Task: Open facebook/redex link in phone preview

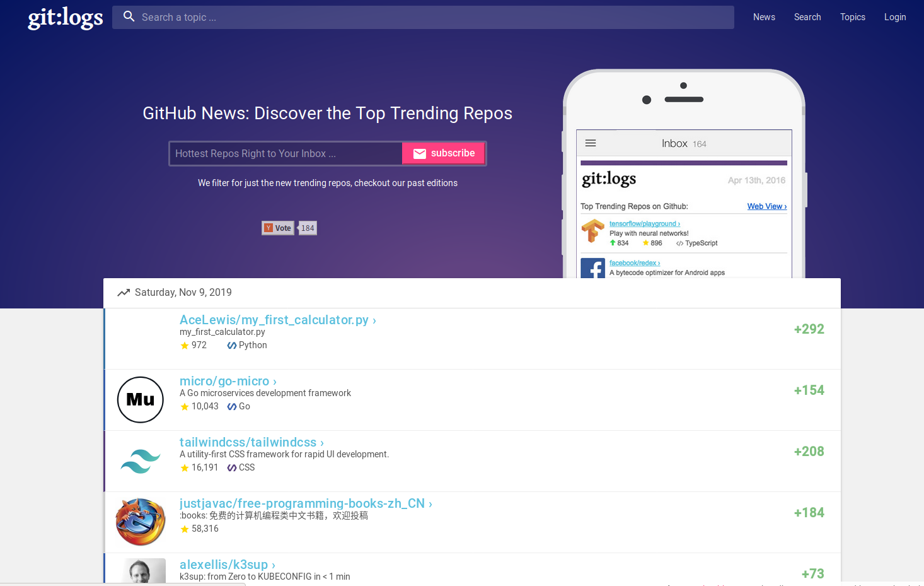Action: click(x=634, y=263)
